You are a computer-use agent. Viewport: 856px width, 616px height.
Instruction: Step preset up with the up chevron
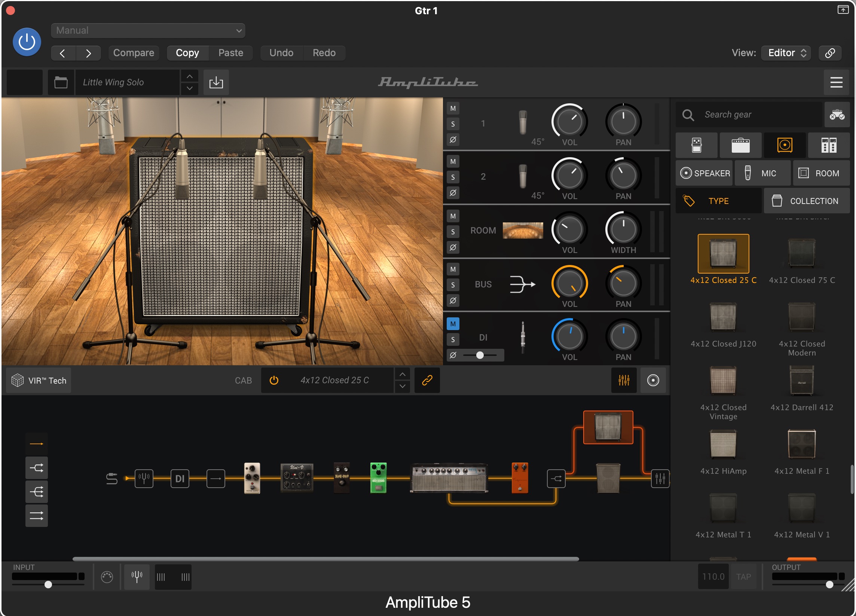click(189, 76)
